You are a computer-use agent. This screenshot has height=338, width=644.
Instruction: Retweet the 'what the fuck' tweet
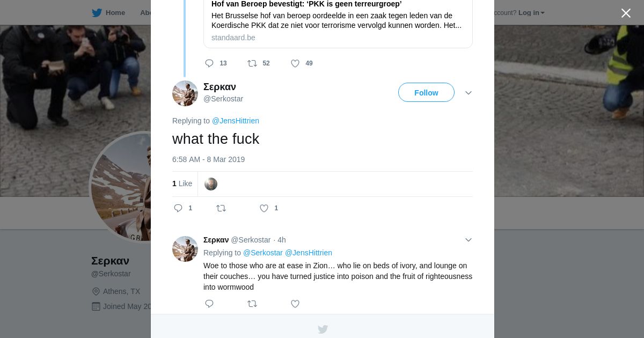pyautogui.click(x=221, y=208)
